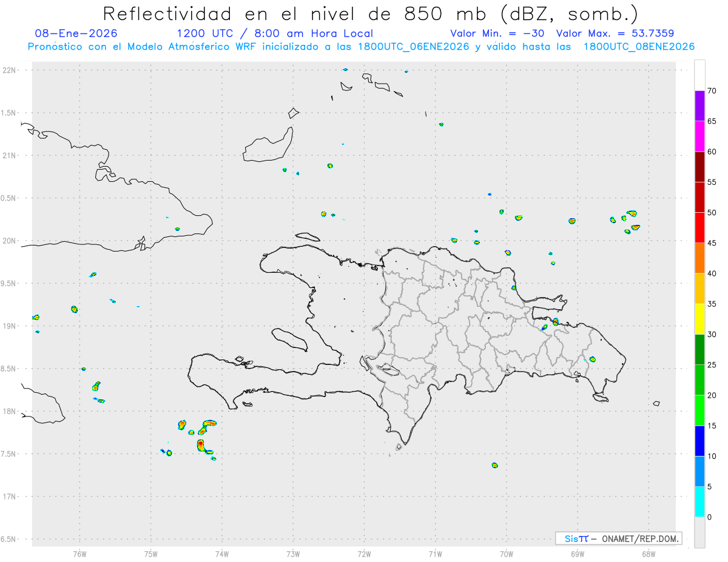Click the '5' colorbar scale value
The width and height of the screenshot is (728, 562).
[709, 487]
